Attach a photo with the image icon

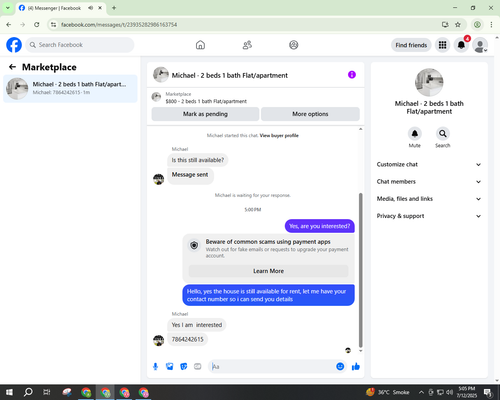click(170, 367)
